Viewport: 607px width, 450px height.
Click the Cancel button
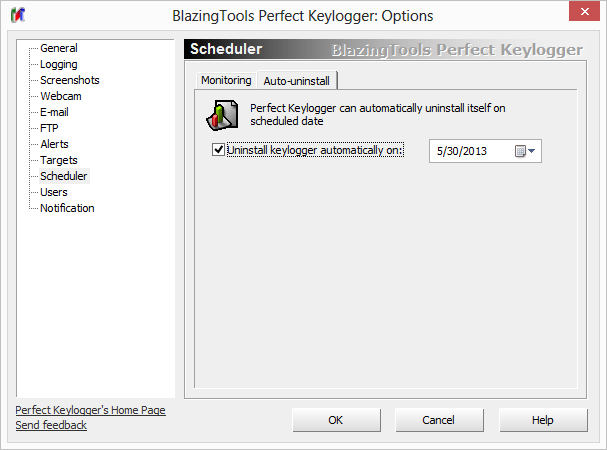439,420
